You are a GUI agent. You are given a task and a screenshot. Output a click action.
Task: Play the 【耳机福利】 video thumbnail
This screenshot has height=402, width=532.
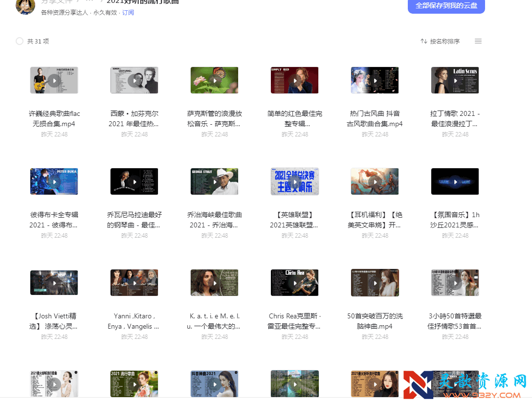point(375,181)
